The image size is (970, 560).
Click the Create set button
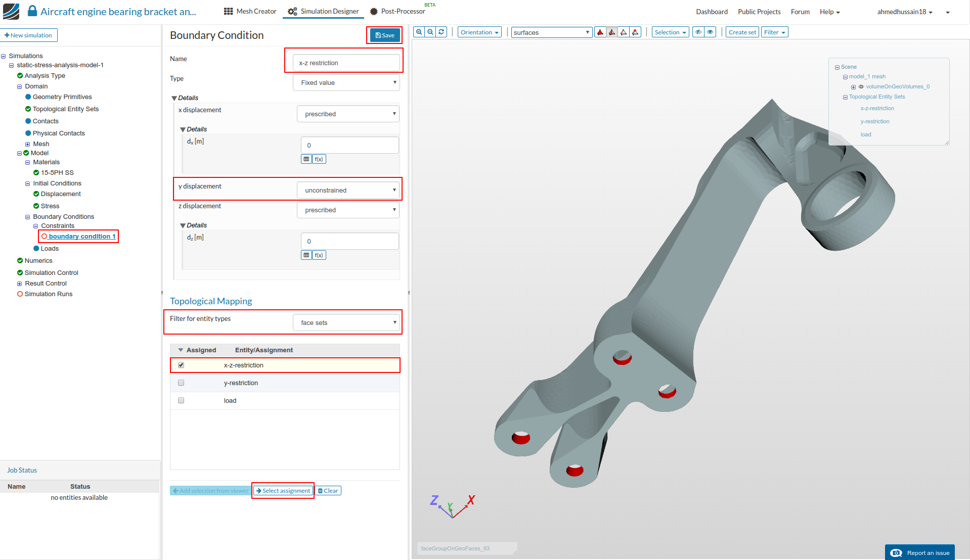742,32
